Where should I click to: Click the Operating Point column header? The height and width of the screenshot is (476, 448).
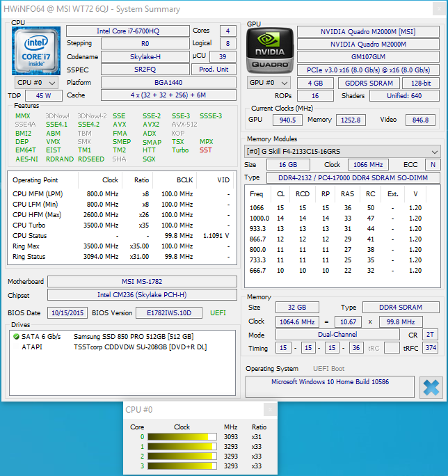point(44,180)
